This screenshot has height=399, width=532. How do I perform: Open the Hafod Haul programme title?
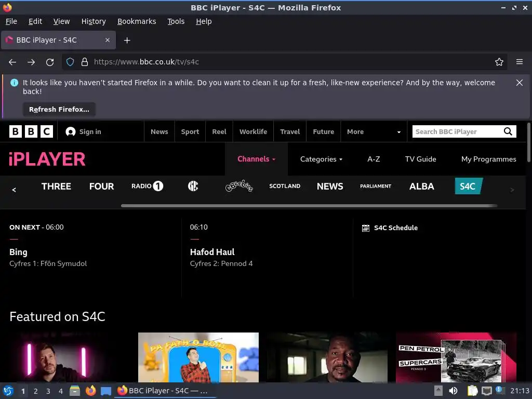212,252
